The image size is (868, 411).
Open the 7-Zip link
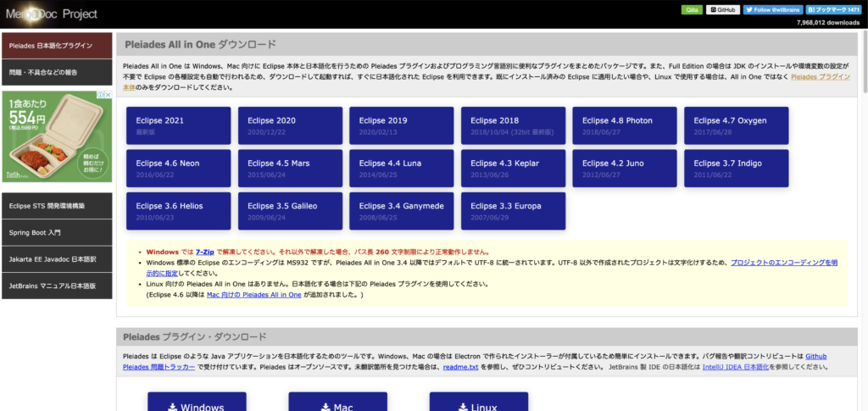coord(205,251)
